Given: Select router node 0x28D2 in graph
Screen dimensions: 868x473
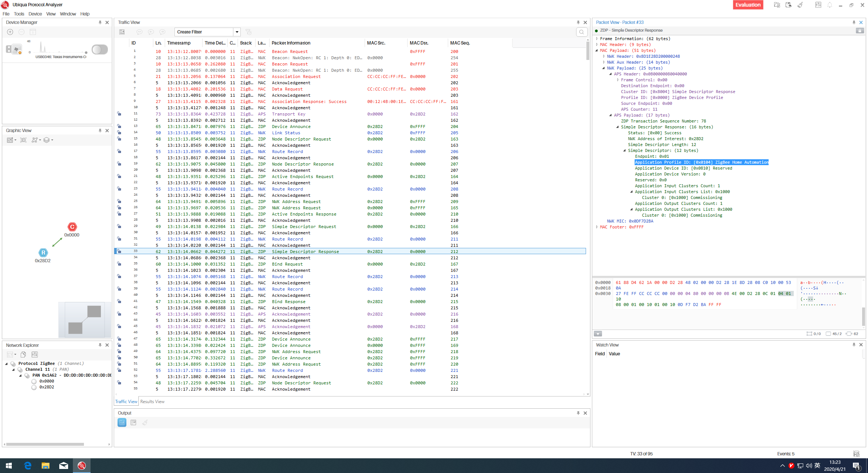Looking at the screenshot, I should click(43, 253).
